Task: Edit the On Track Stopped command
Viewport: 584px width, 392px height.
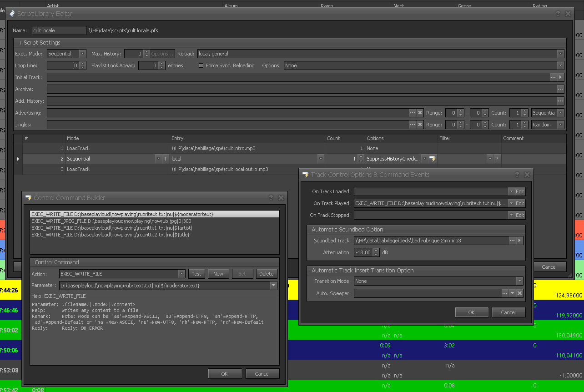Action: coord(520,215)
